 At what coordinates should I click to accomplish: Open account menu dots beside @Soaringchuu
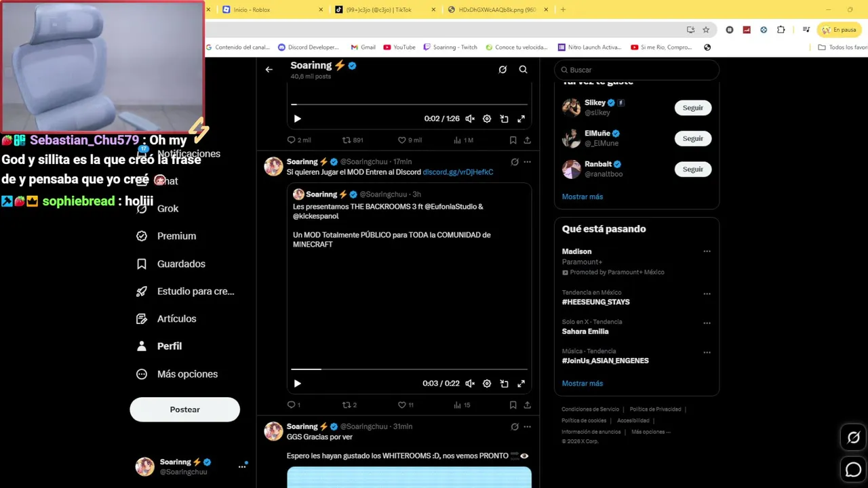point(242,467)
